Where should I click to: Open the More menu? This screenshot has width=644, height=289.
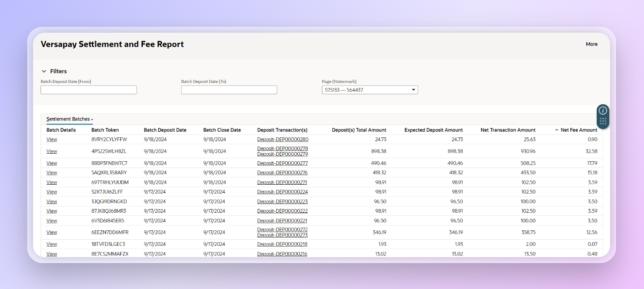tap(591, 44)
